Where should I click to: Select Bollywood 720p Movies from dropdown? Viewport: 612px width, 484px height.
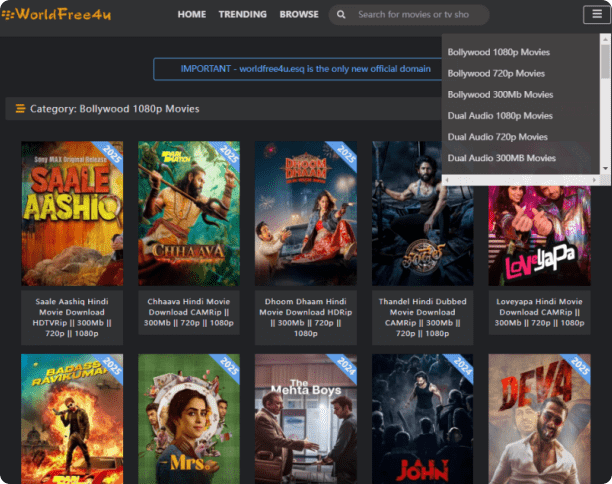pyautogui.click(x=496, y=73)
